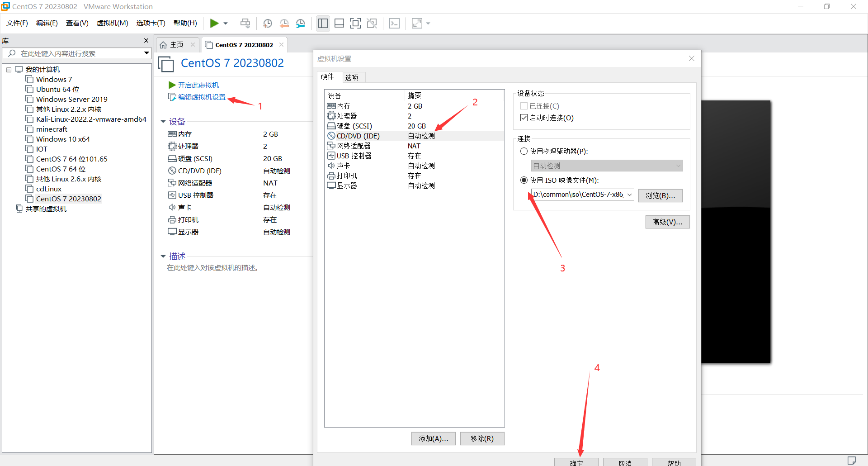Click the stretch guest display toolbar icon
868x466 pixels.
[x=417, y=24]
